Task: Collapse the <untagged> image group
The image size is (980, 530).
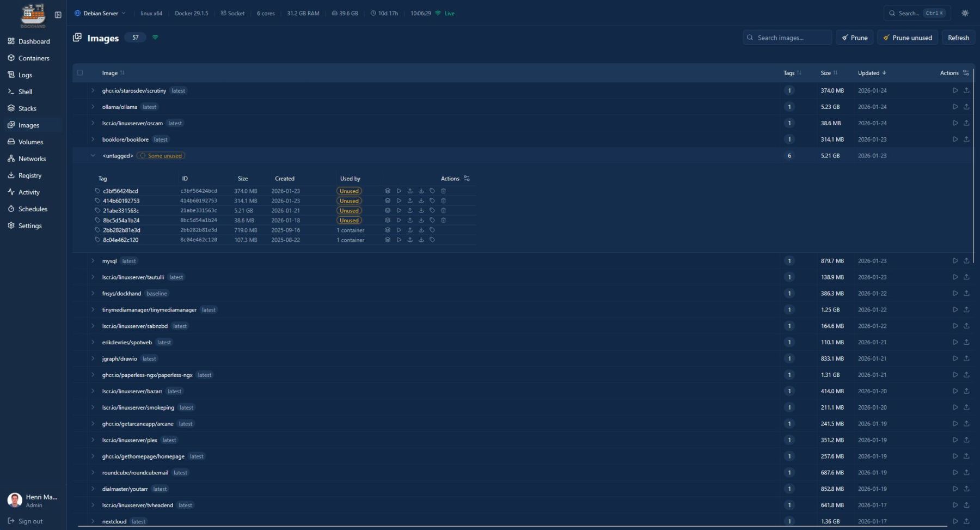Action: [x=93, y=156]
